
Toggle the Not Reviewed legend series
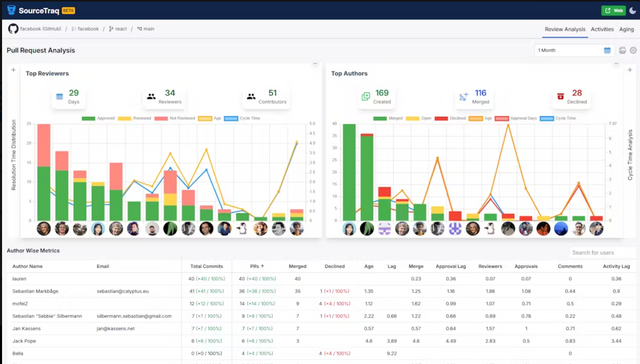click(x=175, y=118)
